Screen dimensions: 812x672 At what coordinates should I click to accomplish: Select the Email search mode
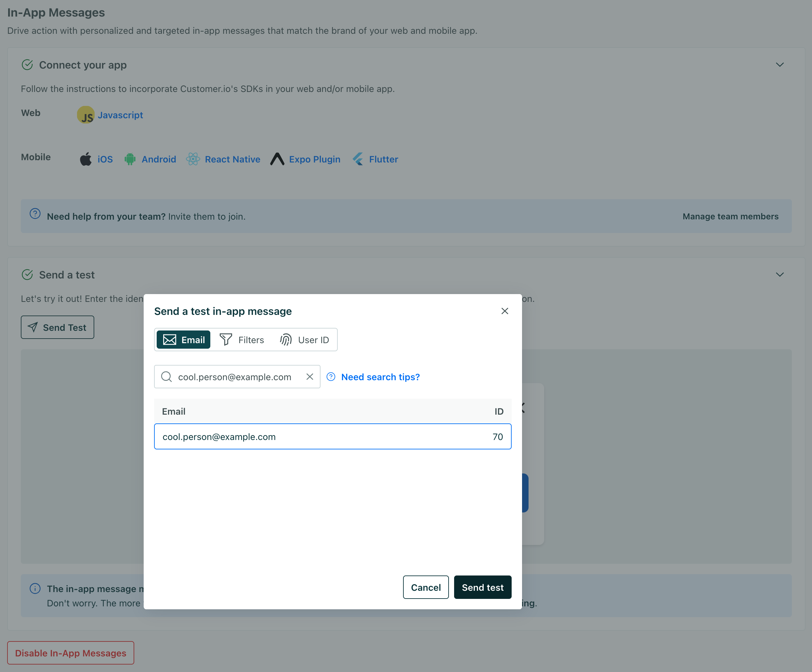click(183, 340)
